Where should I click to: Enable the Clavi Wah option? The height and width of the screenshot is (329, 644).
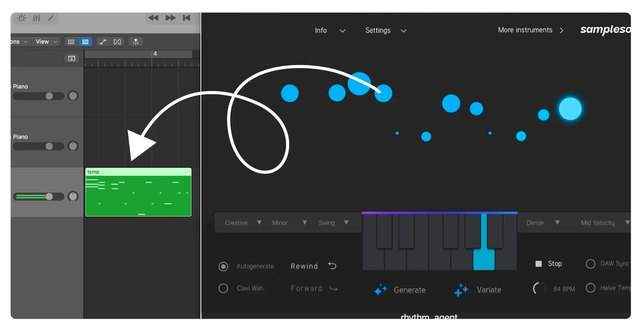[223, 288]
